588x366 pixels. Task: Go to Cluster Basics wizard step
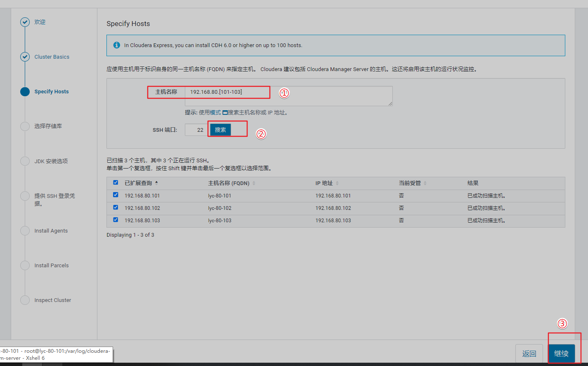point(52,57)
